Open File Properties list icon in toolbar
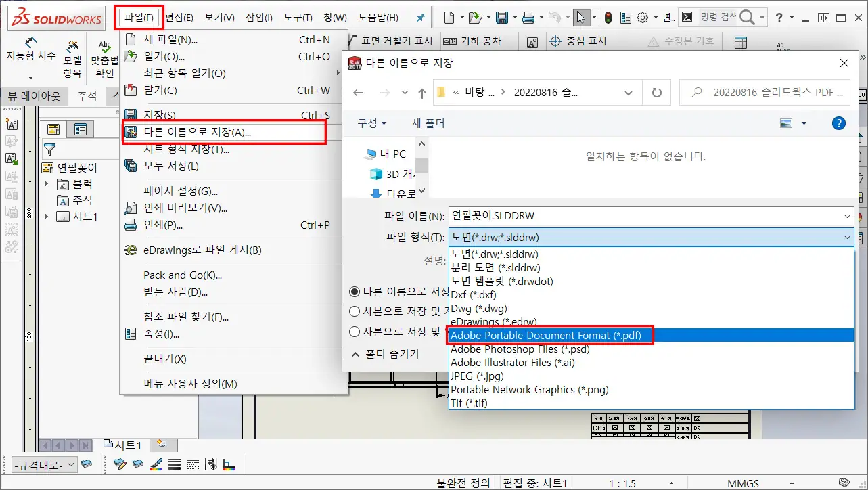 [626, 18]
